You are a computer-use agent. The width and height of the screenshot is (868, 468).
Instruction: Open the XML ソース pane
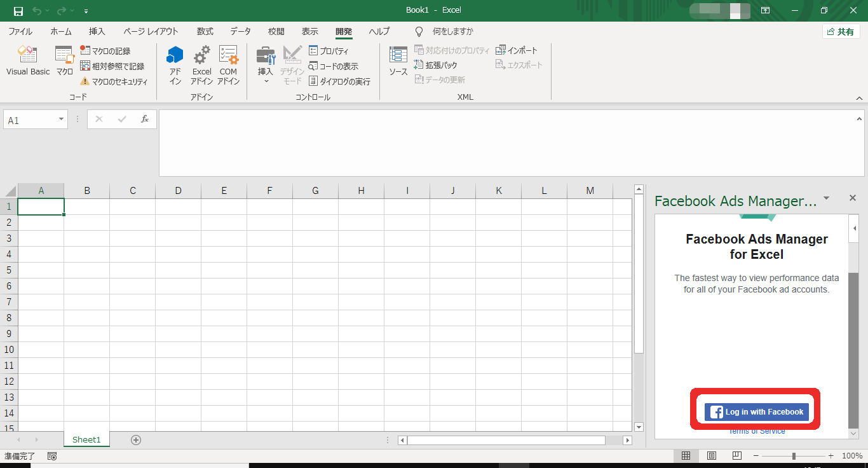pyautogui.click(x=398, y=62)
